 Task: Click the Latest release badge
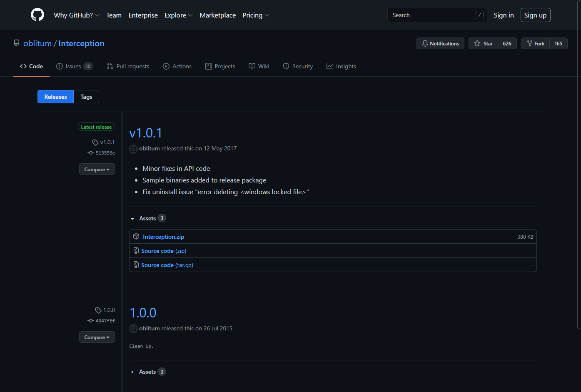(x=96, y=127)
